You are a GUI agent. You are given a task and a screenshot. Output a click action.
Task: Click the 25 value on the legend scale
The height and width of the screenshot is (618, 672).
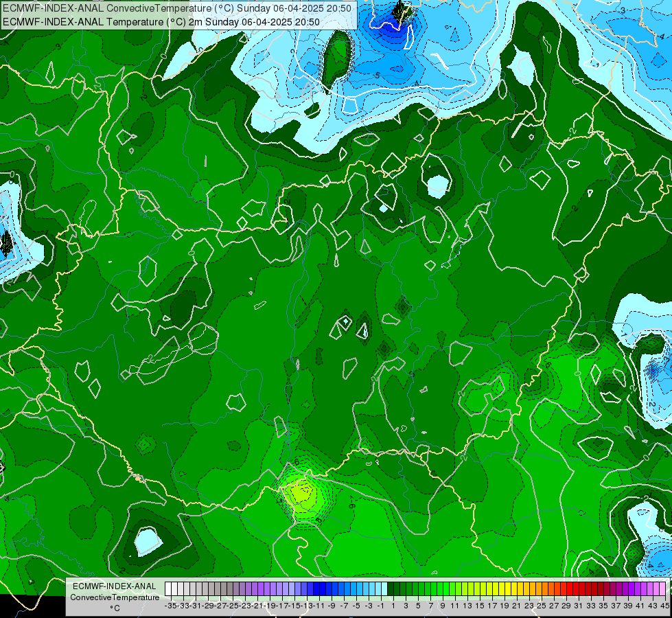point(542,606)
